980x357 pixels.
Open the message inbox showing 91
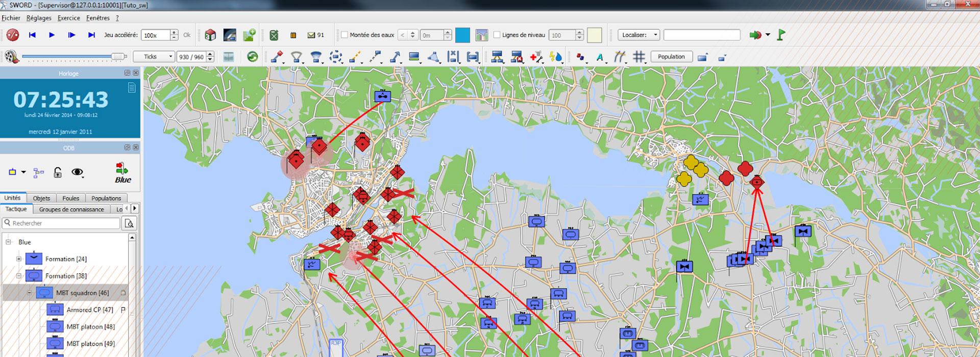(316, 35)
